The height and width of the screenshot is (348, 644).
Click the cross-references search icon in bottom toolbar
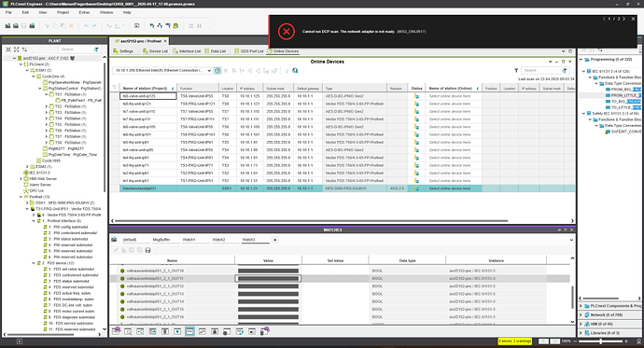point(128,331)
